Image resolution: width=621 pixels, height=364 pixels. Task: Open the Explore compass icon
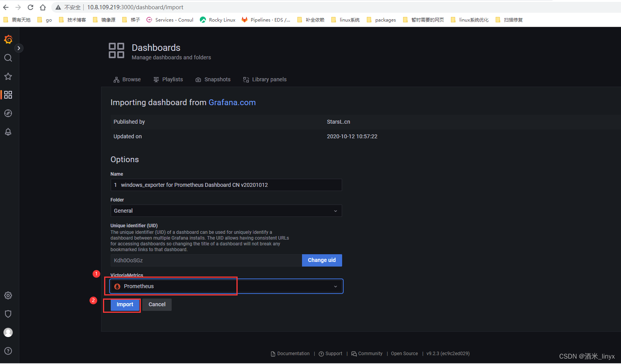point(8,113)
